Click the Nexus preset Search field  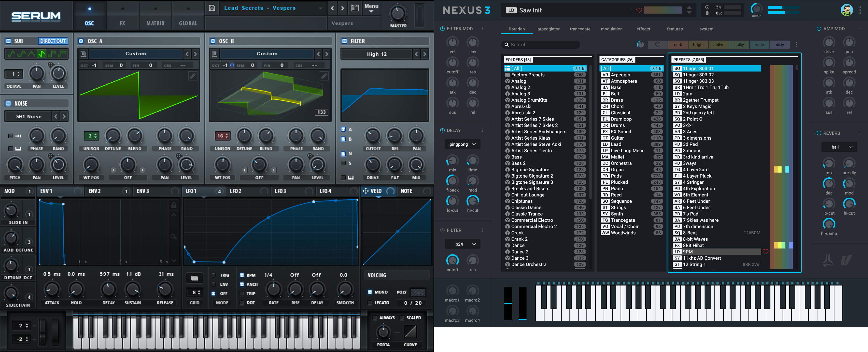click(x=541, y=44)
